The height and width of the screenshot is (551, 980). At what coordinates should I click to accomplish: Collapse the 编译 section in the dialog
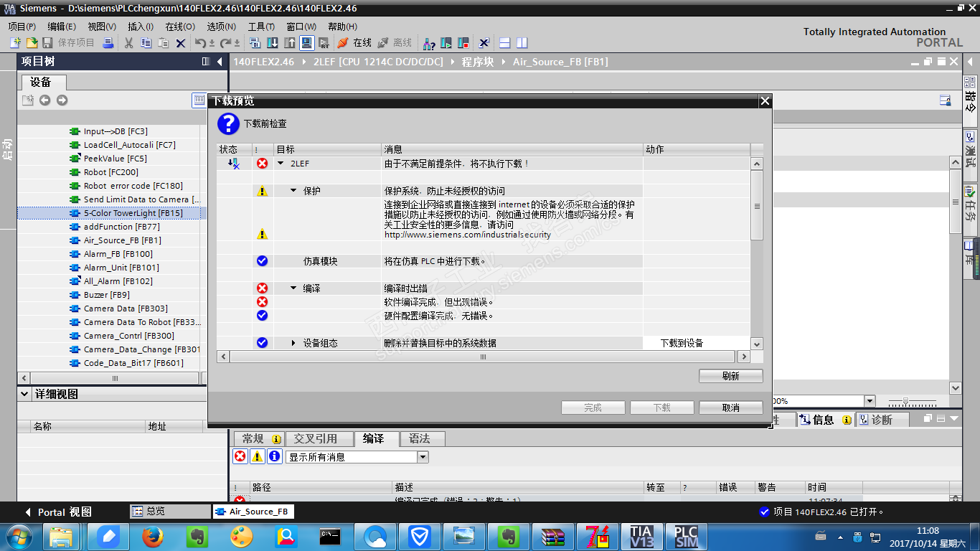click(x=293, y=288)
